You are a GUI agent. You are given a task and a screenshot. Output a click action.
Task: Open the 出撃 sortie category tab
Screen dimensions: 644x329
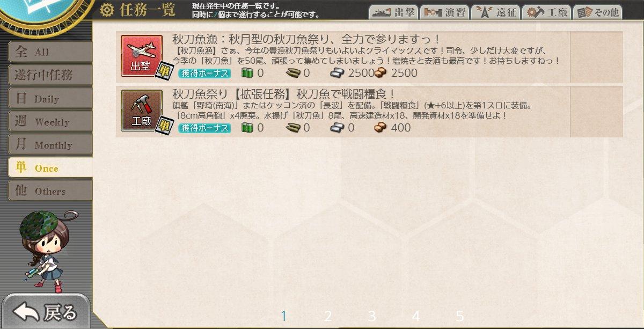pyautogui.click(x=393, y=13)
